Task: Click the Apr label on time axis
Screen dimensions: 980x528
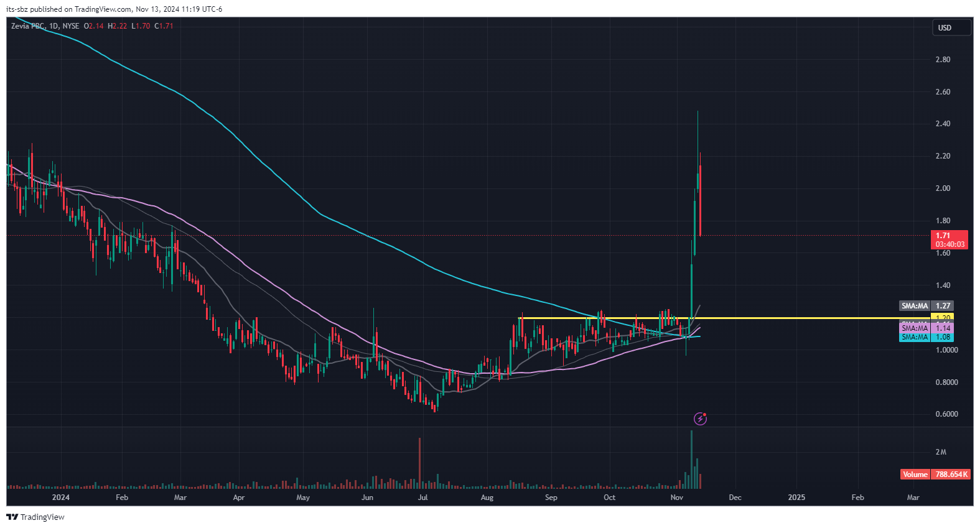Action: pyautogui.click(x=238, y=498)
